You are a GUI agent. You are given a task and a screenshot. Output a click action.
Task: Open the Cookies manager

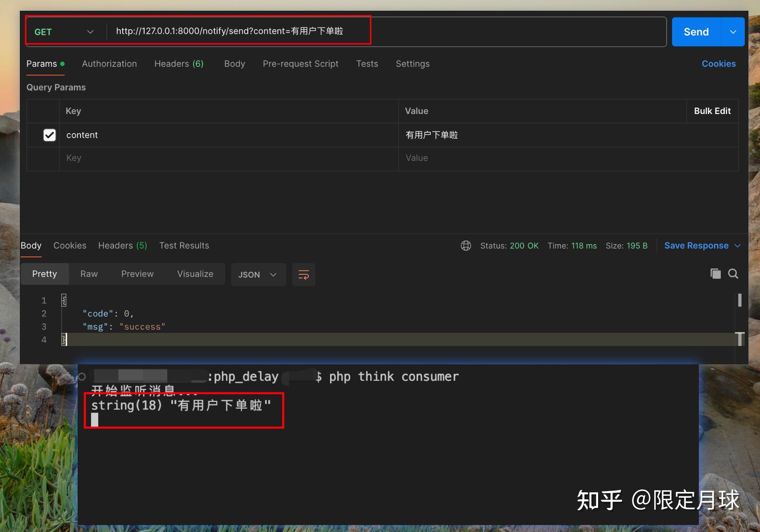coord(719,64)
